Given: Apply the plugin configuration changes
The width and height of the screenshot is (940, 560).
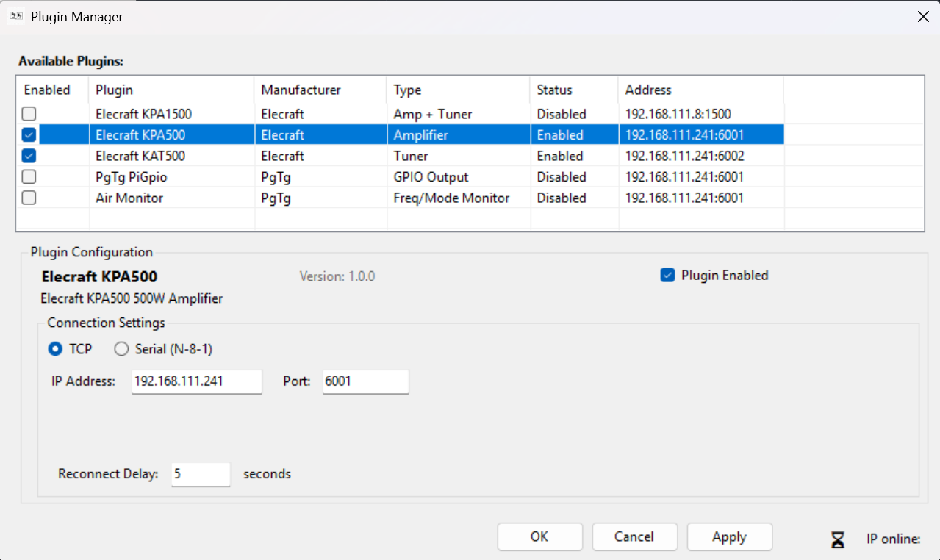Looking at the screenshot, I should [x=729, y=536].
